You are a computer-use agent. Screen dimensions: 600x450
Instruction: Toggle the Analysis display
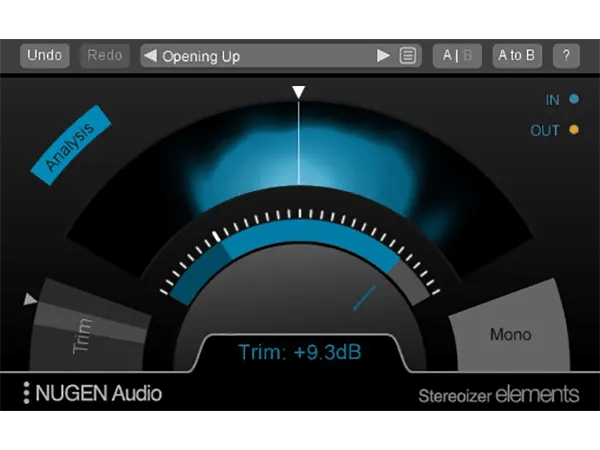(x=71, y=145)
